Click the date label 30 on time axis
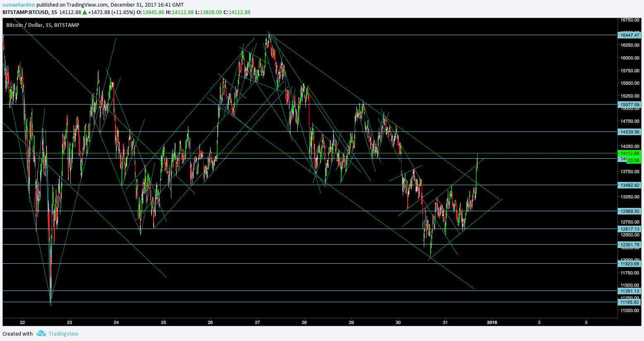Image resolution: width=644 pixels, height=341 pixels. [x=398, y=322]
